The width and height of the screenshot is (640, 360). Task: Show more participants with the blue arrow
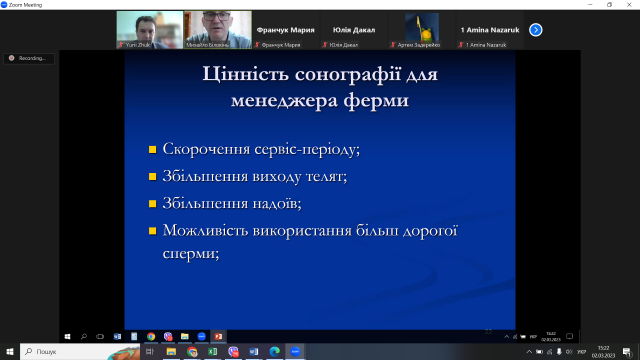536,30
